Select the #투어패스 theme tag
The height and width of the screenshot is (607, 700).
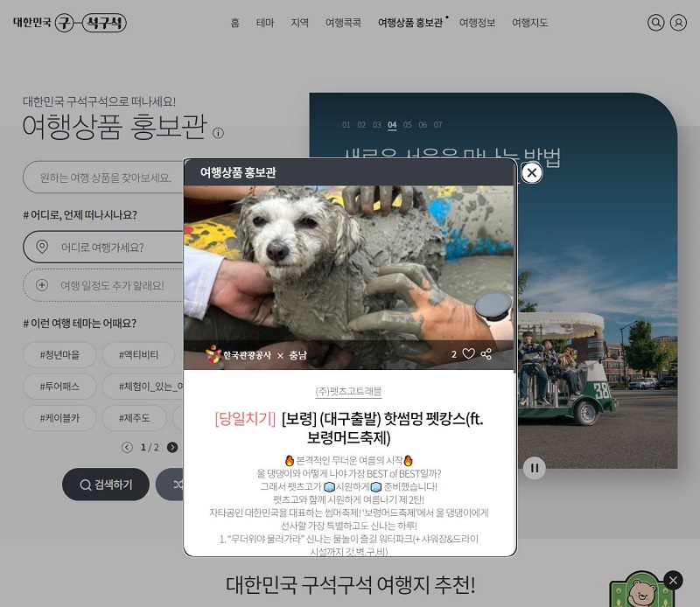coord(59,387)
